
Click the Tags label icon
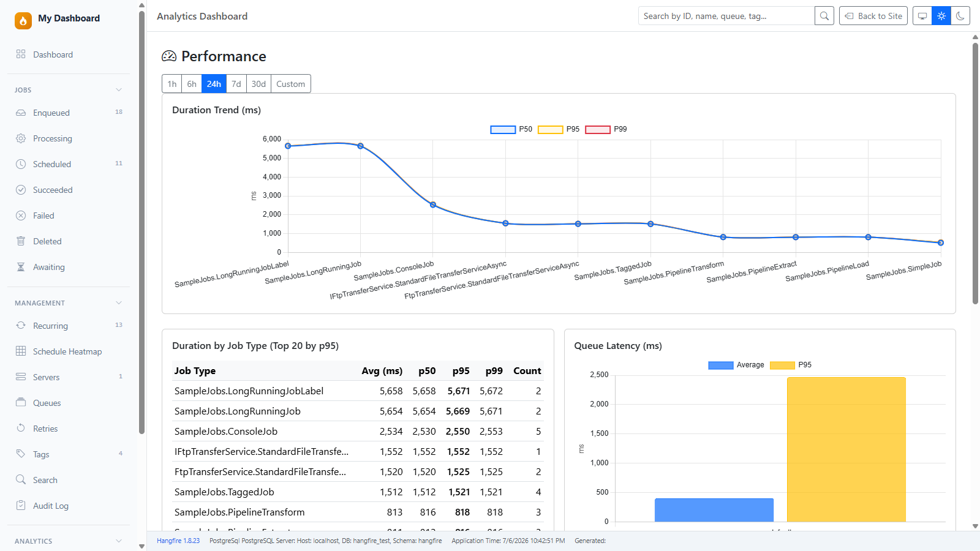pos(21,454)
